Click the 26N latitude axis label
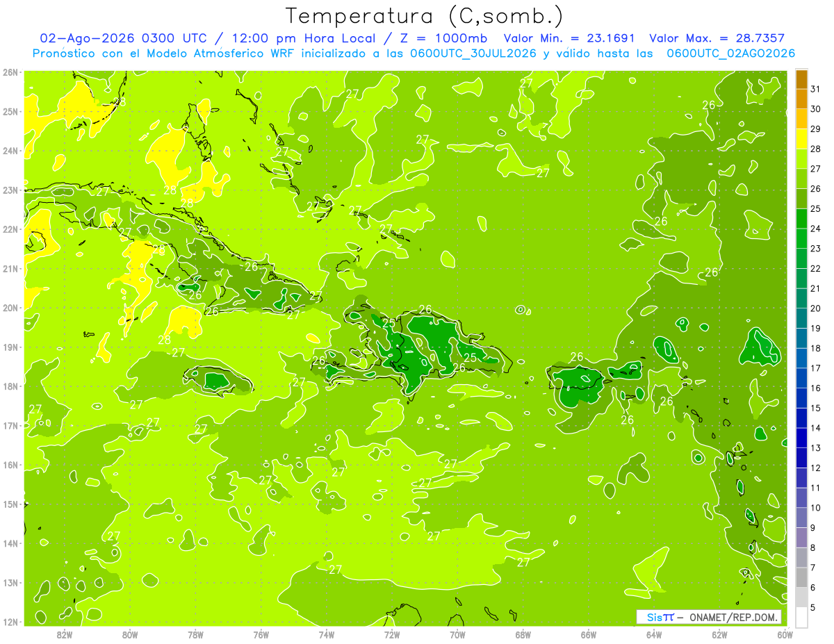The height and width of the screenshot is (644, 834). pos(10,72)
